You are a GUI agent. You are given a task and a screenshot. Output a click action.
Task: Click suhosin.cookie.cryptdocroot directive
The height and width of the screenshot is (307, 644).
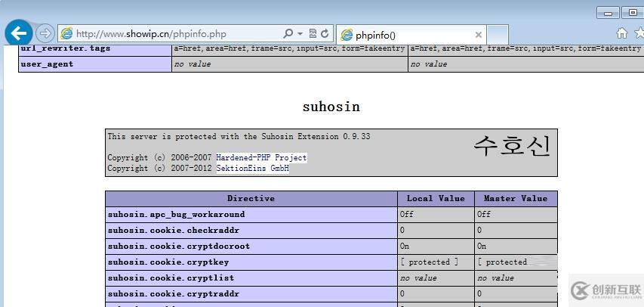tap(251, 246)
